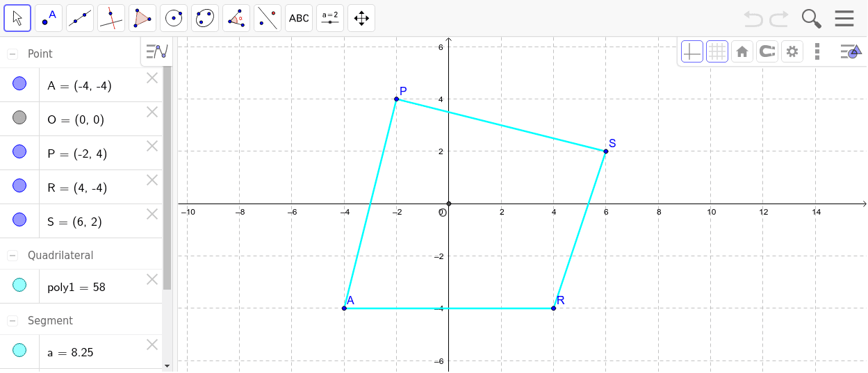The width and height of the screenshot is (868, 373).
Task: Open the main hamburger menu
Action: pos(844,18)
